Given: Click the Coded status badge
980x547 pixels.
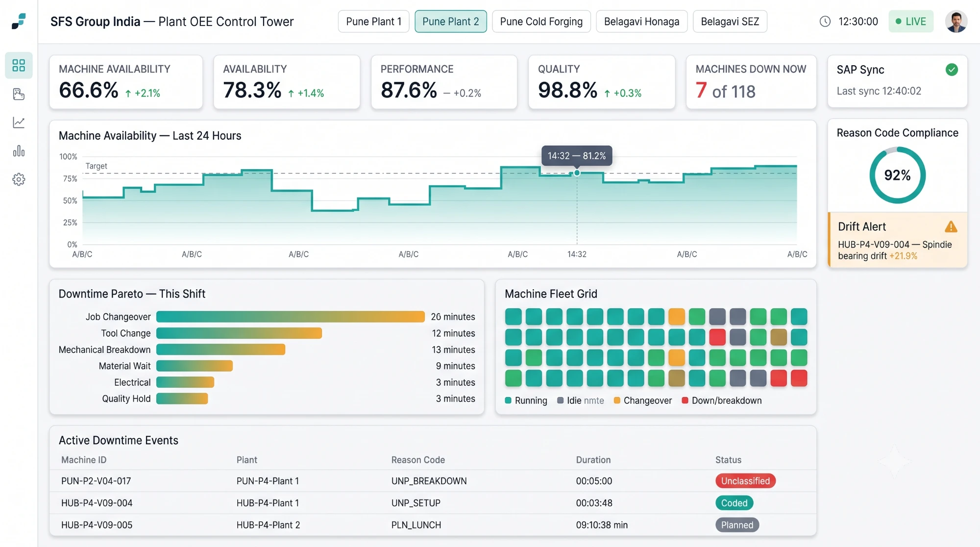Looking at the screenshot, I should 734,503.
